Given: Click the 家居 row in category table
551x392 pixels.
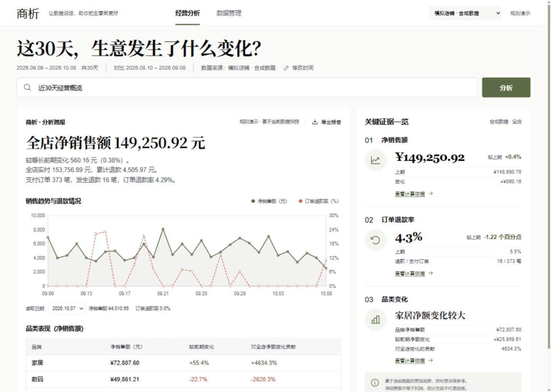Looking at the screenshot, I should [x=183, y=363].
